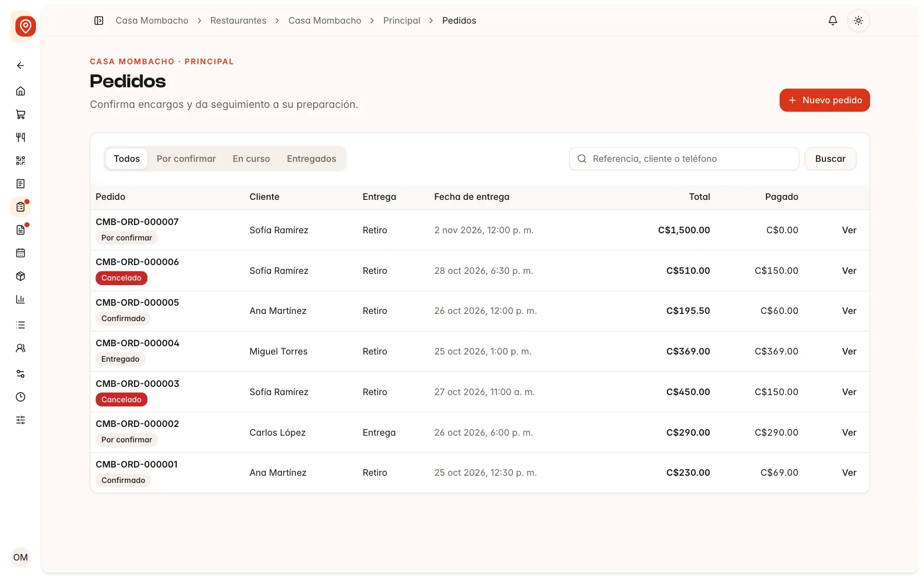This screenshot has width=924, height=578.
Task: Switch to the Entregados tab
Action: [x=312, y=159]
